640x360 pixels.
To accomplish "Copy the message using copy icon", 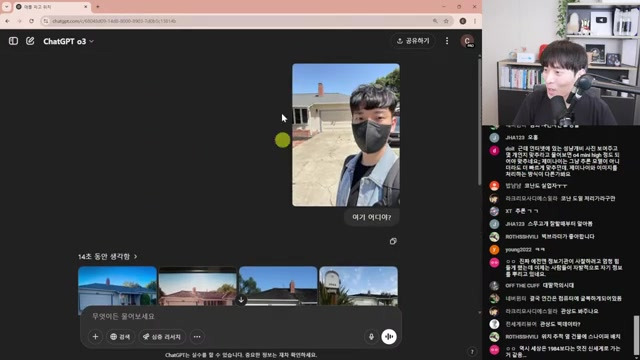I will [393, 241].
